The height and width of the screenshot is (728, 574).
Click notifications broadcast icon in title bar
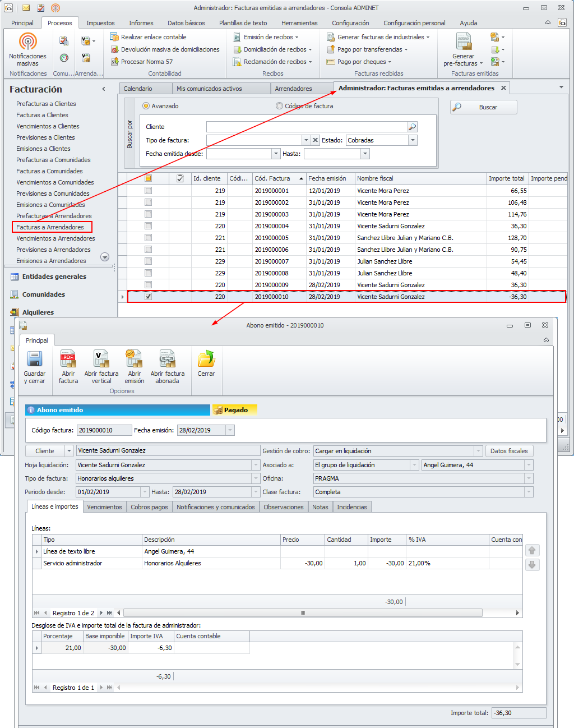click(55, 8)
